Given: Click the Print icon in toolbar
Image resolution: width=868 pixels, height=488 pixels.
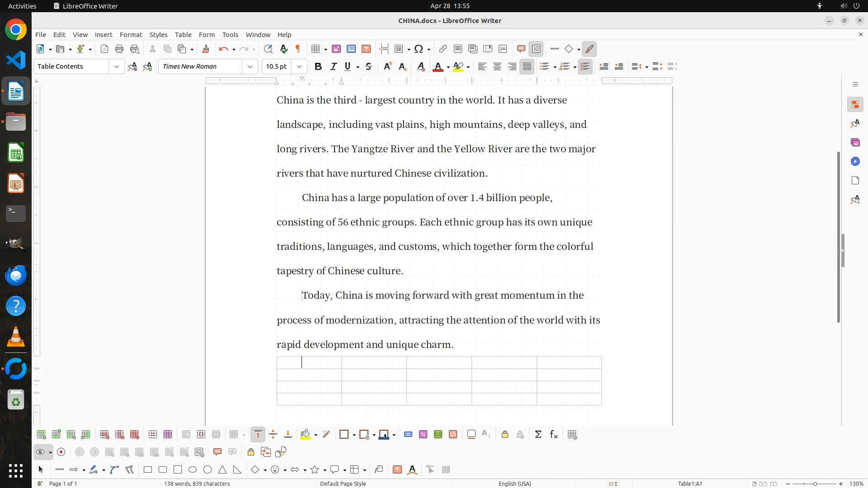Looking at the screenshot, I should (x=119, y=49).
